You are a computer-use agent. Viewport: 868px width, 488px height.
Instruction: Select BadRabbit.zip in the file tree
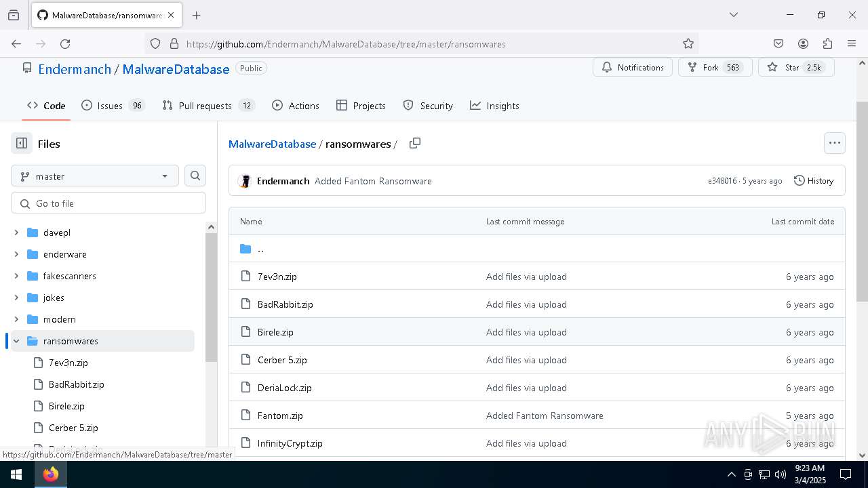pyautogui.click(x=76, y=384)
